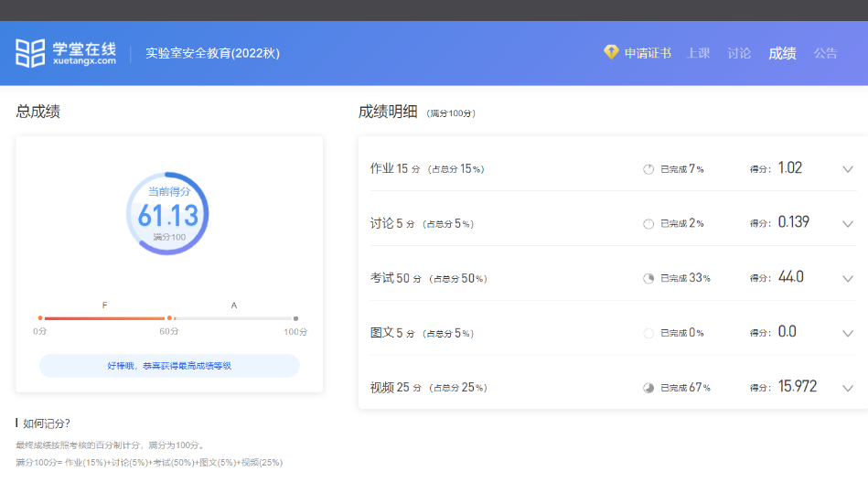Image resolution: width=868 pixels, height=482 pixels.
Task: Click the 讨论 completion circle icon
Action: coord(648,224)
